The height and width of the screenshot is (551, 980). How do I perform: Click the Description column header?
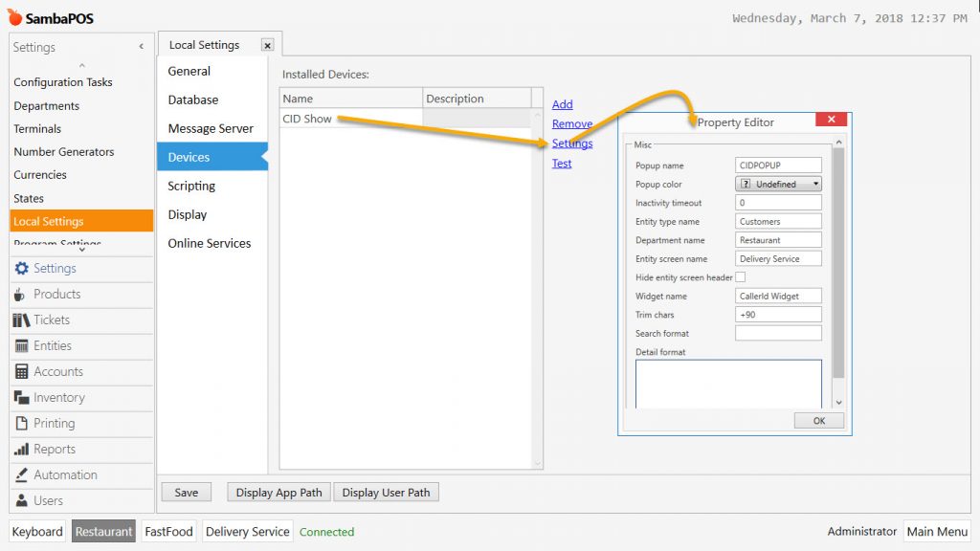(477, 99)
